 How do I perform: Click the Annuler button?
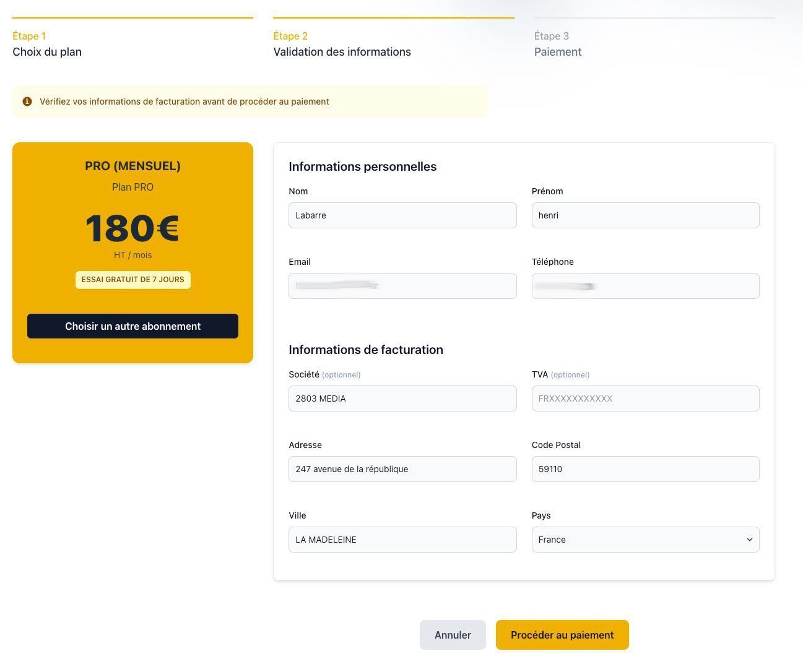pos(453,634)
